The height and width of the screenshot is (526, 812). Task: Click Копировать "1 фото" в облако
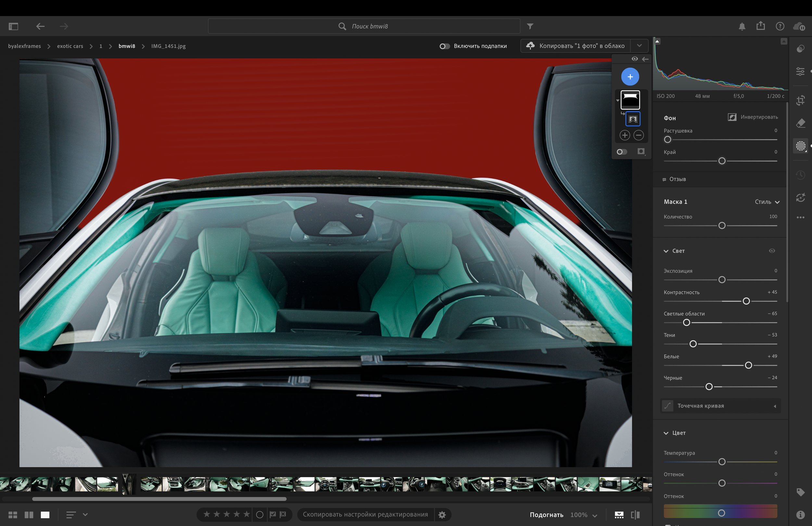point(576,46)
